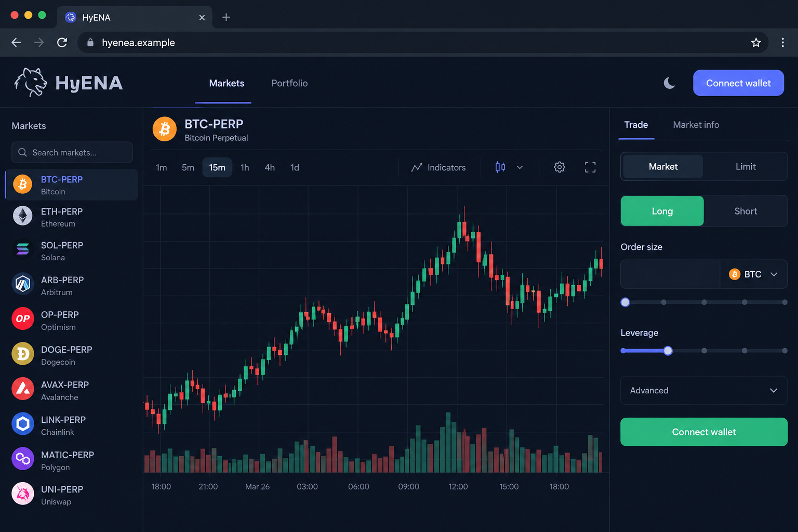Click the order size amount field

click(670, 274)
